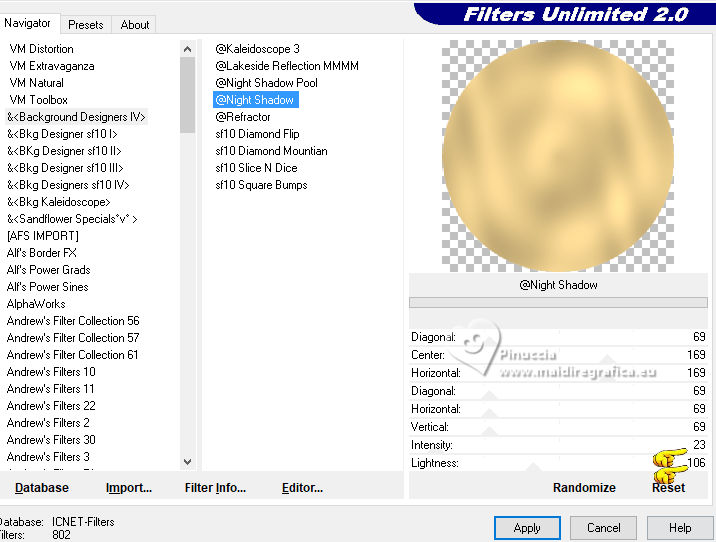The image size is (716, 542).
Task: Click the Horizontal slider showing 169
Action: click(x=558, y=373)
